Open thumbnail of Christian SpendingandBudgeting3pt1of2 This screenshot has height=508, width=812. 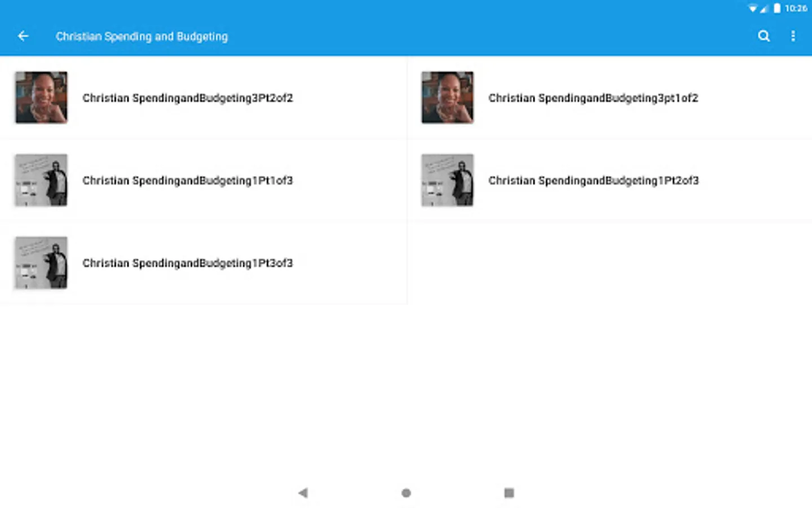point(447,97)
